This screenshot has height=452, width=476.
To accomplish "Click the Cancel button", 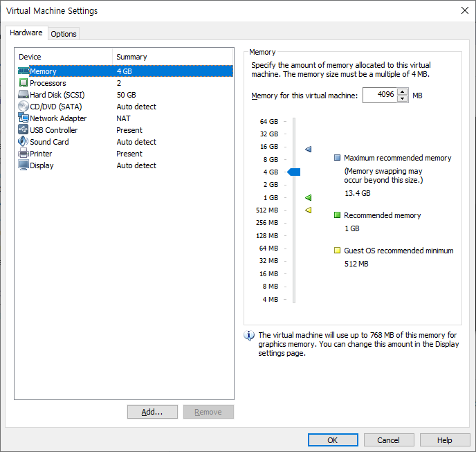I will pyautogui.click(x=389, y=440).
